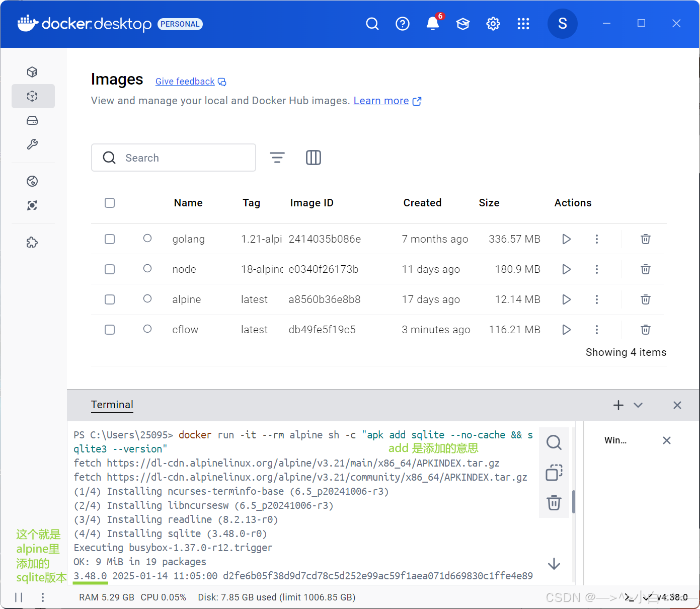Open Docker Scout from the sidebar
The image size is (700, 609).
coord(32,205)
